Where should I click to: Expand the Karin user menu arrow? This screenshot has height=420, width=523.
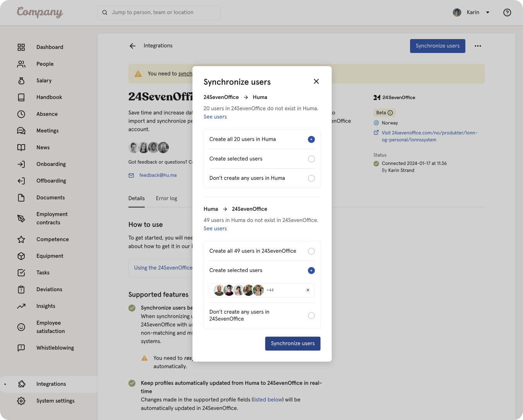pos(488,12)
